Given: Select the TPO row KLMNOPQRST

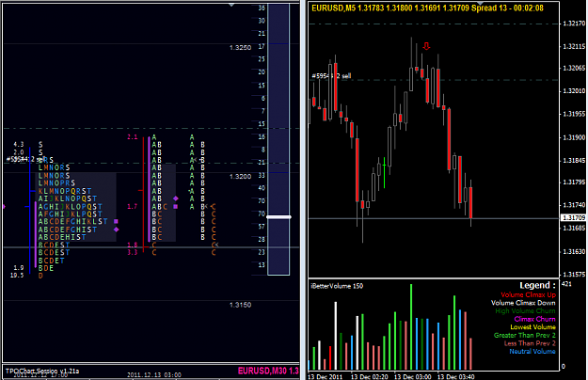Looking at the screenshot, I should [x=65, y=191].
